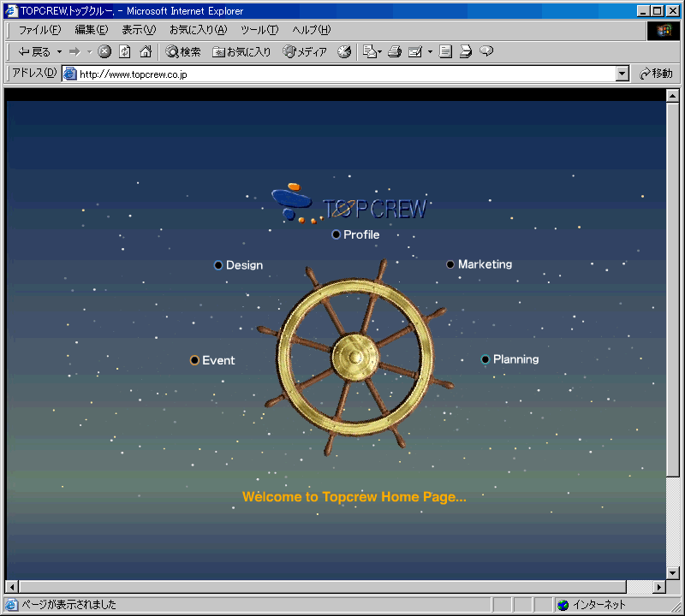Expand the edit button dropdown arrow

tap(431, 52)
